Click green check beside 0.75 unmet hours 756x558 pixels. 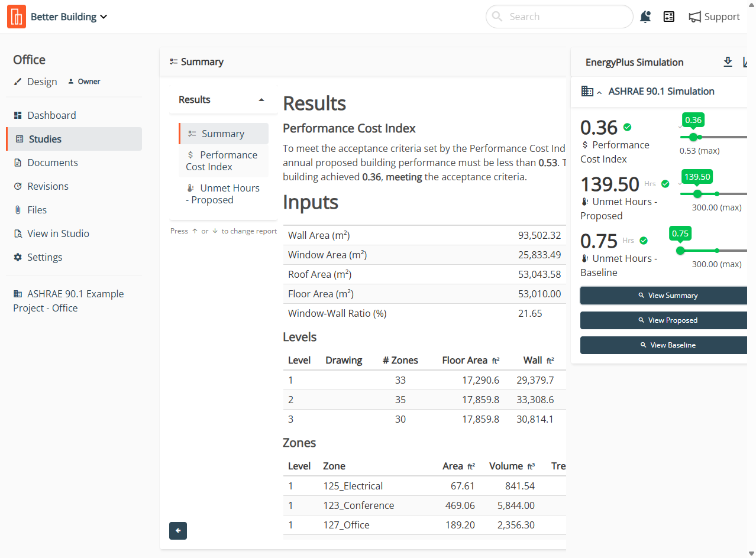[x=644, y=241]
